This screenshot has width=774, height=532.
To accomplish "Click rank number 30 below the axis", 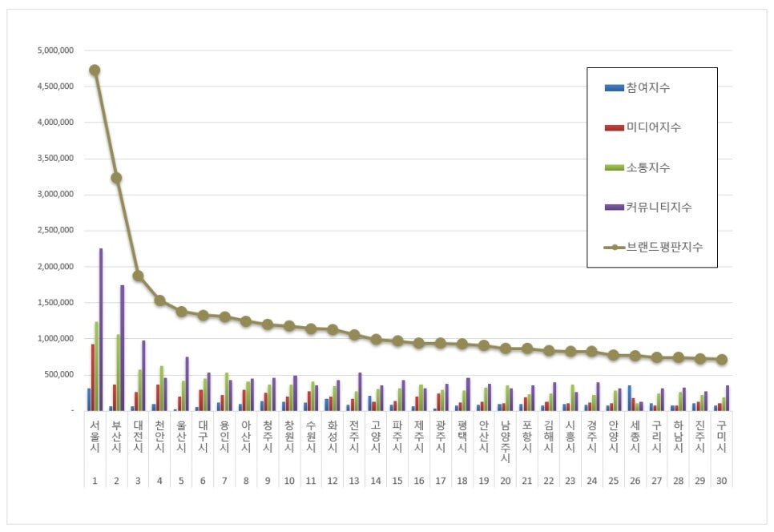I will pyautogui.click(x=721, y=480).
